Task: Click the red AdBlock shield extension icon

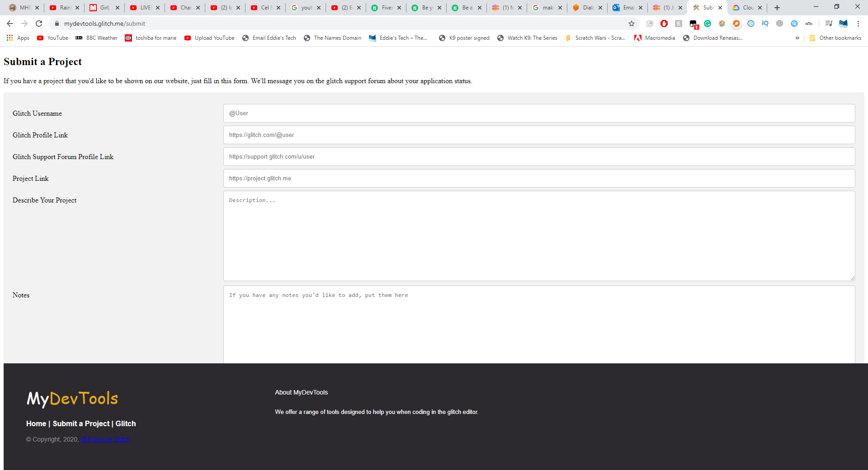Action: pos(664,23)
